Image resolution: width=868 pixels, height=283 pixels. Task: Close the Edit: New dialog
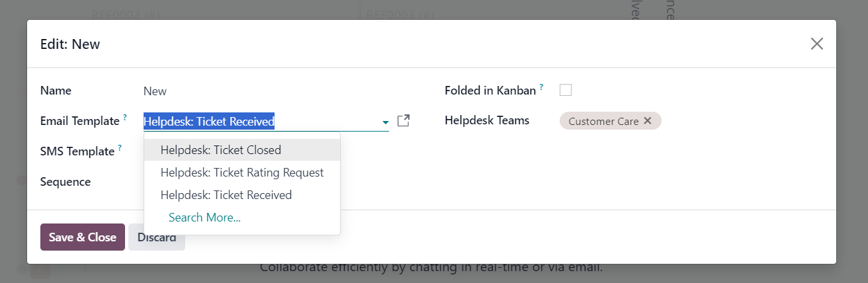(x=817, y=44)
